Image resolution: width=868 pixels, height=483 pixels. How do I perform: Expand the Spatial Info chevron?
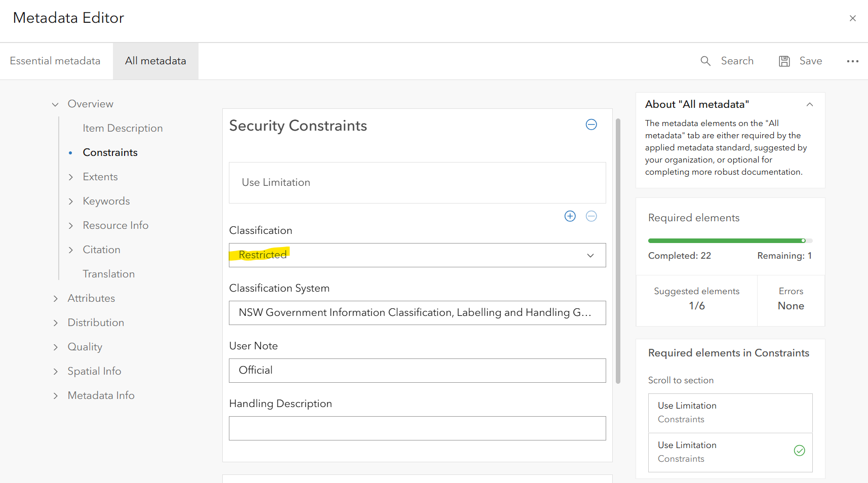[x=56, y=371]
